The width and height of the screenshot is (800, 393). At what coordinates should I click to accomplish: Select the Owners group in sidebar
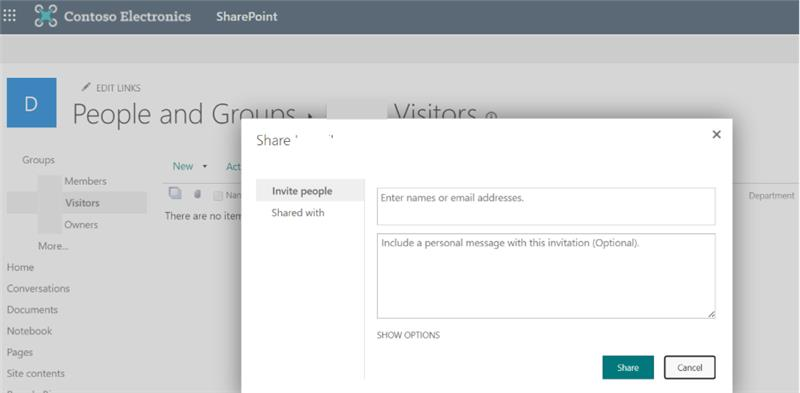[81, 225]
